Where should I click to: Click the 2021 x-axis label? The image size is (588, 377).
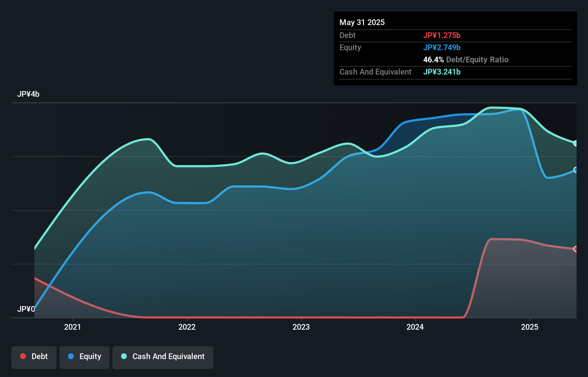click(x=73, y=327)
